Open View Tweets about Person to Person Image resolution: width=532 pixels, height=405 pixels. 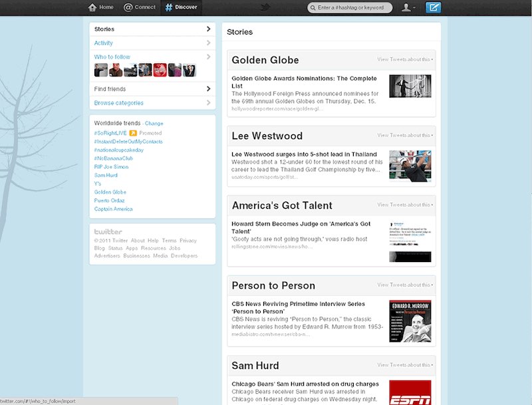405,285
